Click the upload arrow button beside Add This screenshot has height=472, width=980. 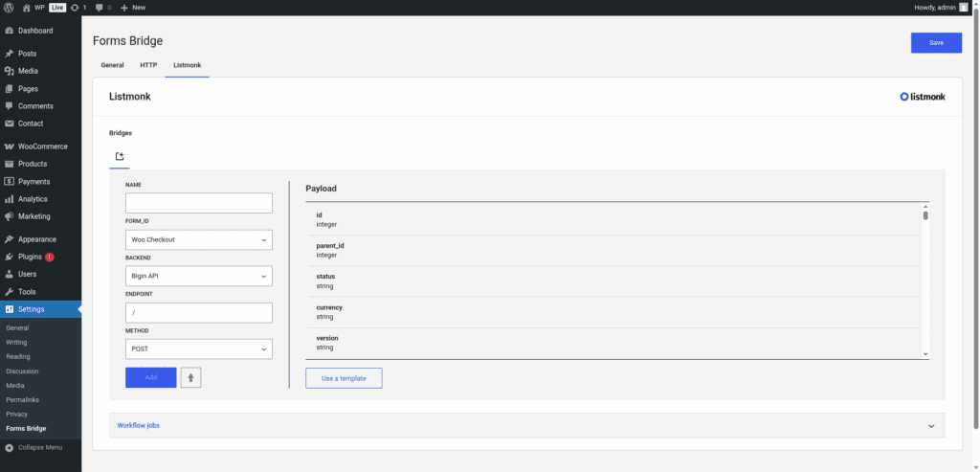(190, 377)
